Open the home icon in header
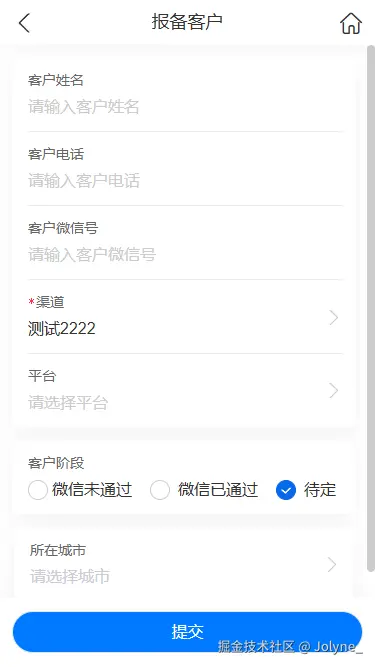The width and height of the screenshot is (375, 667). click(x=351, y=23)
